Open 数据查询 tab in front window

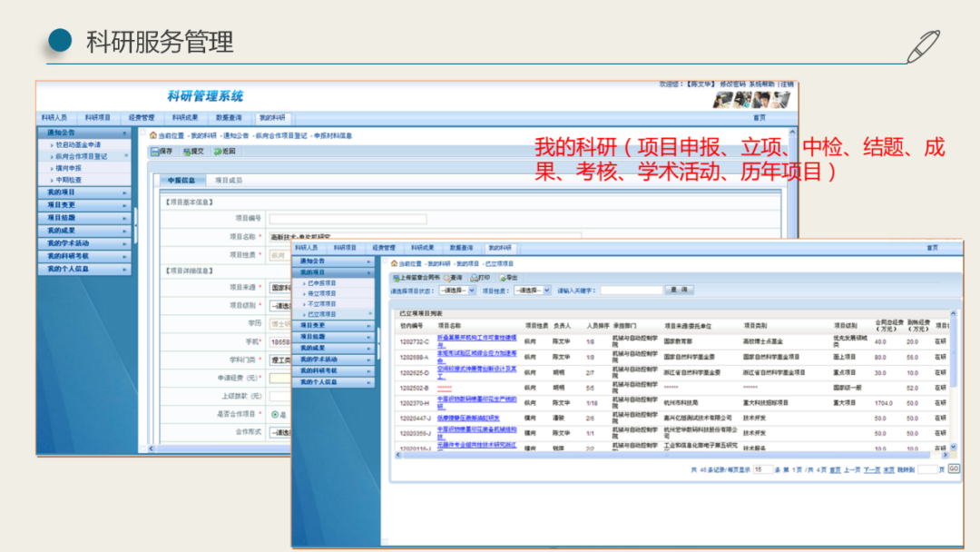click(461, 248)
